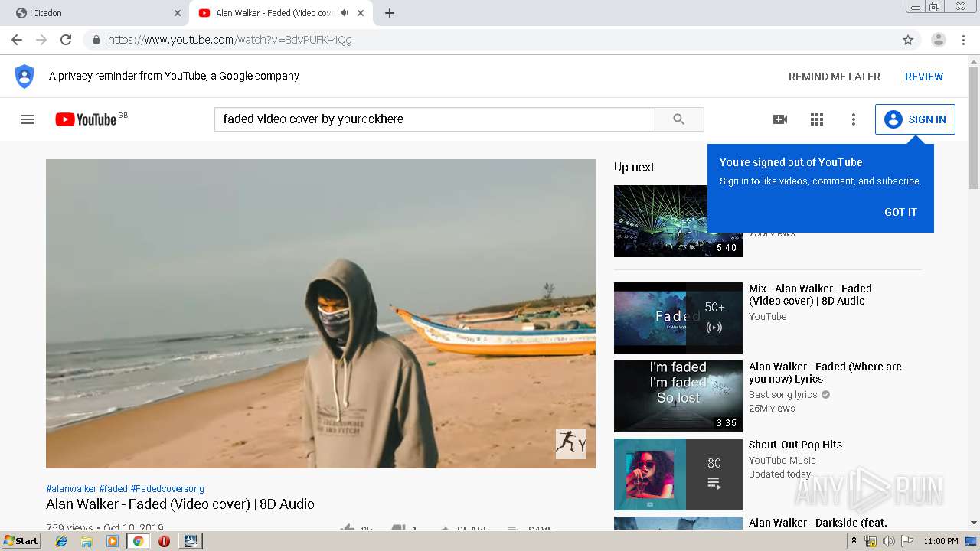This screenshot has width=980, height=551.
Task: Open the I'm faded lyrics thumbnail
Action: pyautogui.click(x=678, y=396)
